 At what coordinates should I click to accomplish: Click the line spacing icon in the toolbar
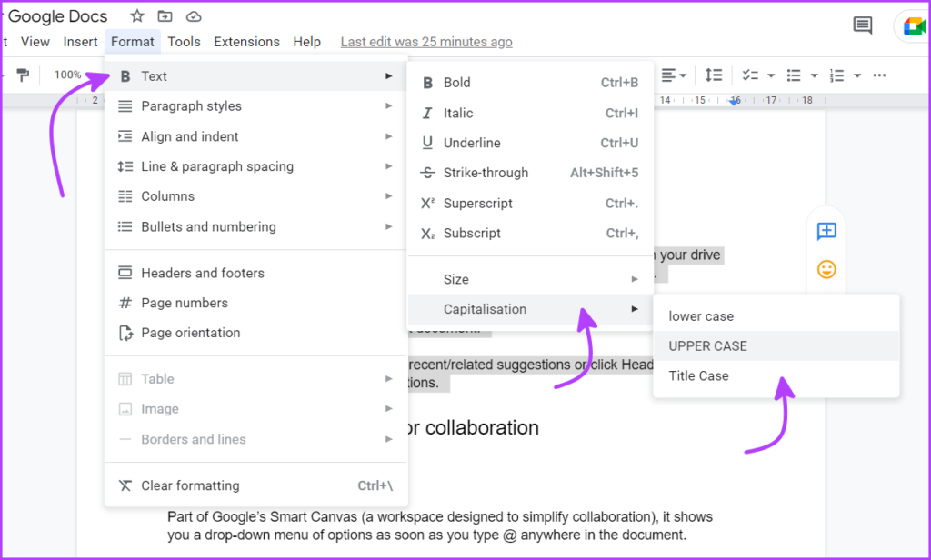713,75
